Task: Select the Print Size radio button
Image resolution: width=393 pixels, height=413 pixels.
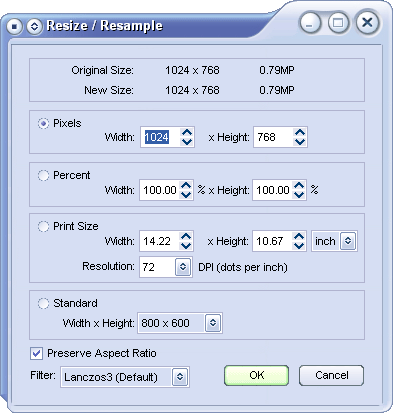Action: pos(43,226)
